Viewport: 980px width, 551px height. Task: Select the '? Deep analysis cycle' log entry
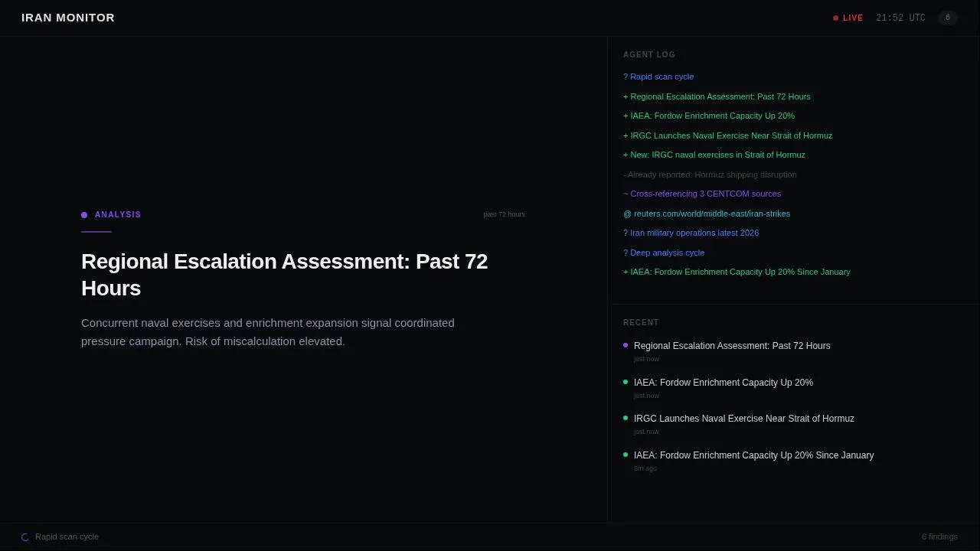coord(664,253)
